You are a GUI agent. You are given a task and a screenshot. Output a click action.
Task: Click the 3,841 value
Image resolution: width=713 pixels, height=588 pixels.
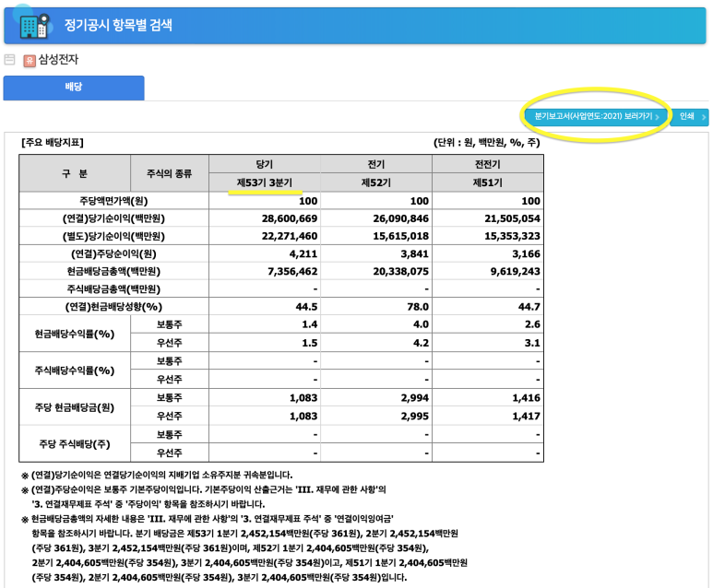tap(415, 254)
